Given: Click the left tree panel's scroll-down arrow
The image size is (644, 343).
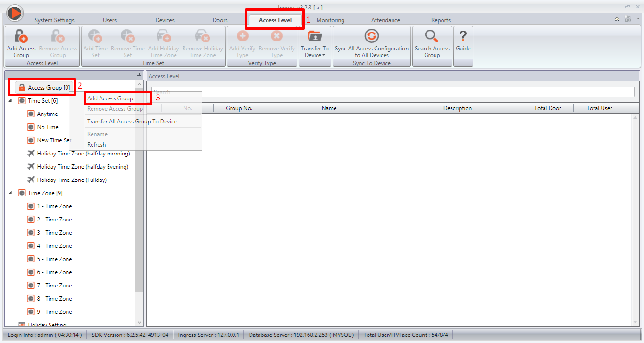Looking at the screenshot, I should [x=139, y=322].
